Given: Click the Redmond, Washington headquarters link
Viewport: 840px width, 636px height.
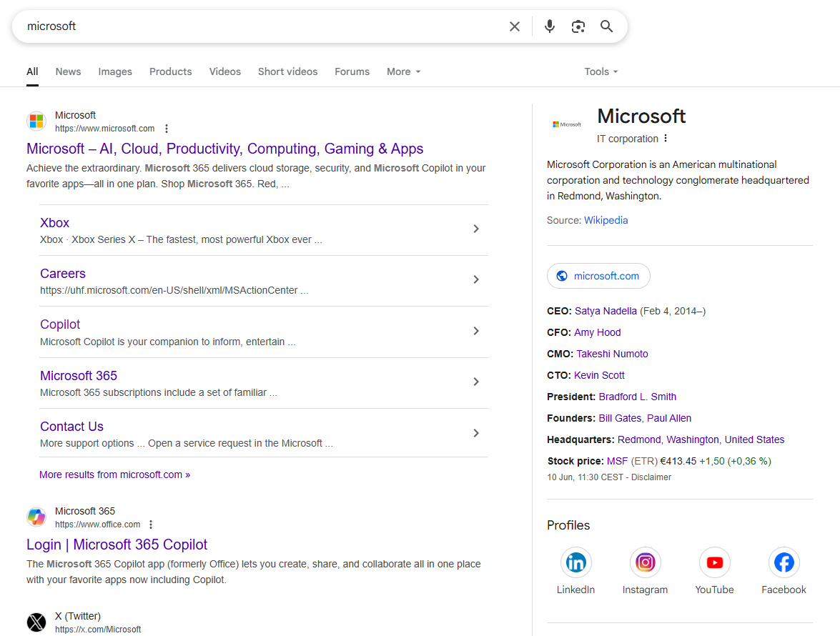Looking at the screenshot, I should point(701,439).
